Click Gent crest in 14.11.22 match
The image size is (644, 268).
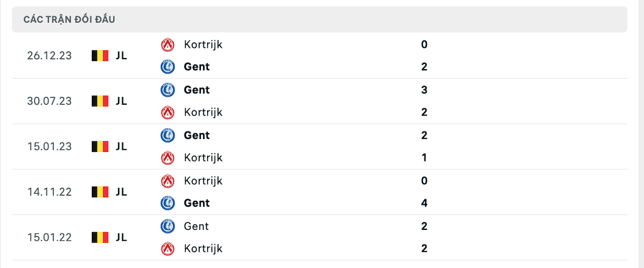coord(168,204)
